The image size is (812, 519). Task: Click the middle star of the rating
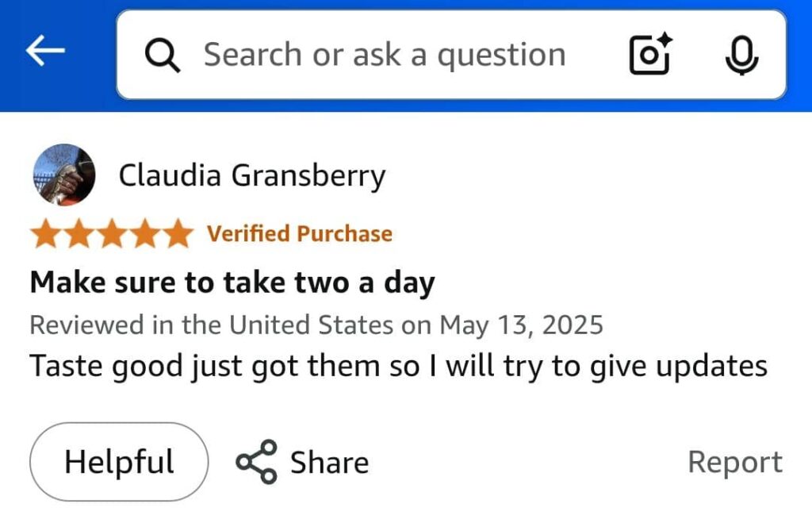point(112,234)
